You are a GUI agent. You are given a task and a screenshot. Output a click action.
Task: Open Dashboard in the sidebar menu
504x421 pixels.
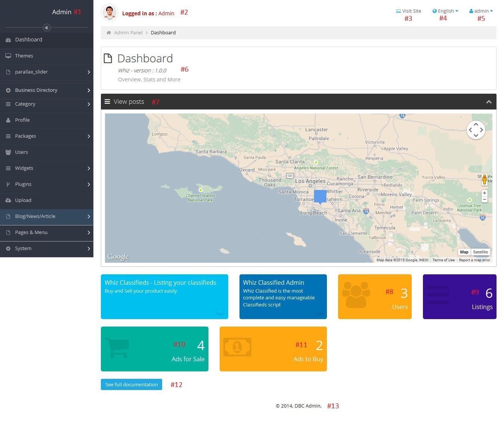(x=47, y=40)
